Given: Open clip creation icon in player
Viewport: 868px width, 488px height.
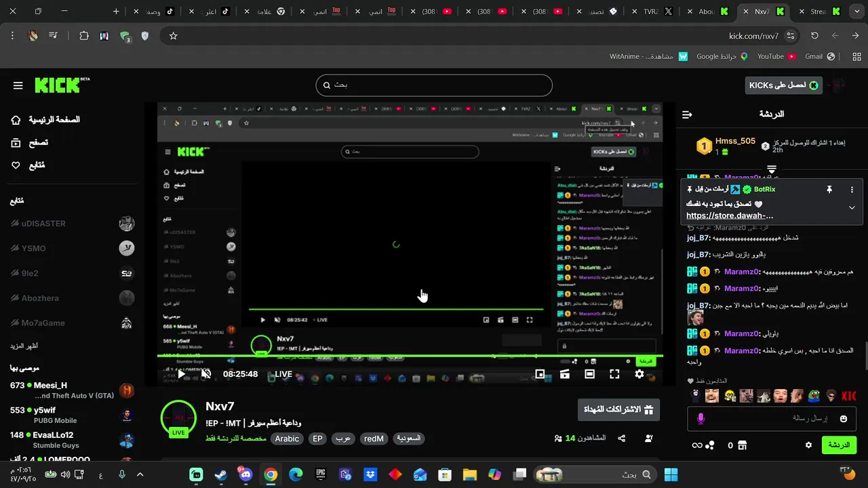Looking at the screenshot, I should tap(565, 374).
